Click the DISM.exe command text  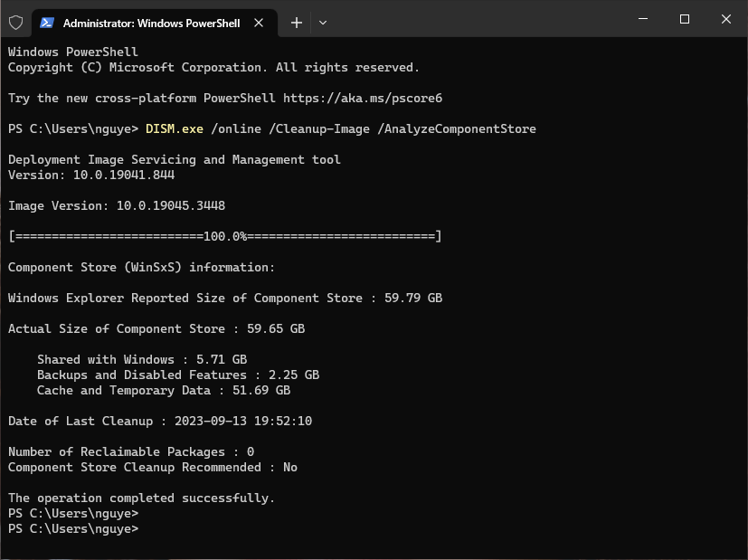(175, 128)
